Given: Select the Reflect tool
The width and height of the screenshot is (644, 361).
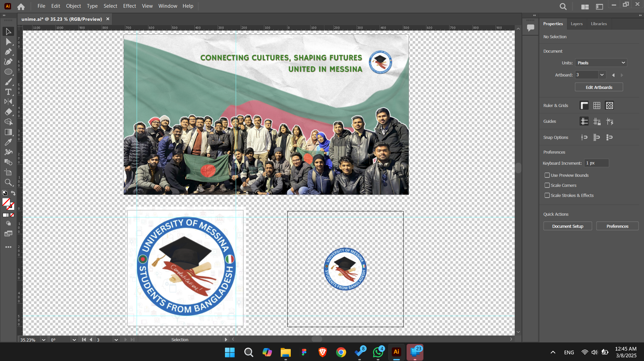Looking at the screenshot, I should [x=8, y=102].
